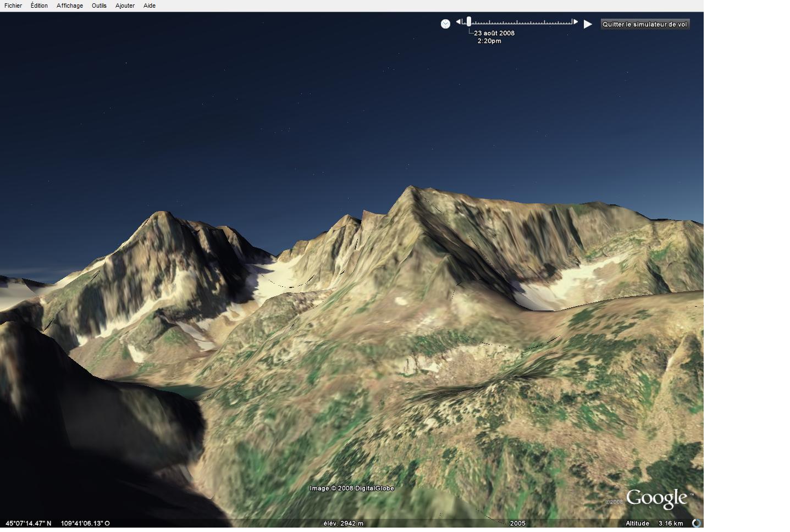Open the Fichier menu
Image resolution: width=790 pixels, height=532 pixels.
[13, 5]
